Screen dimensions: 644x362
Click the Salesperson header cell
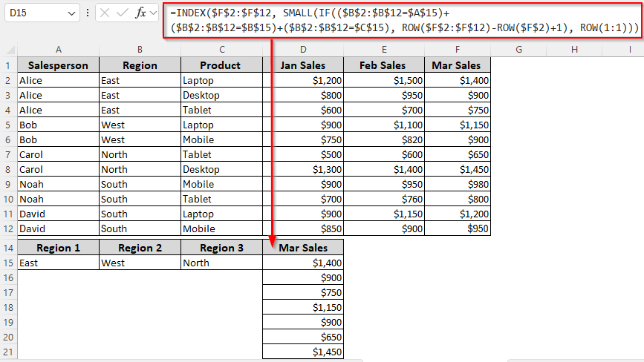[58, 65]
